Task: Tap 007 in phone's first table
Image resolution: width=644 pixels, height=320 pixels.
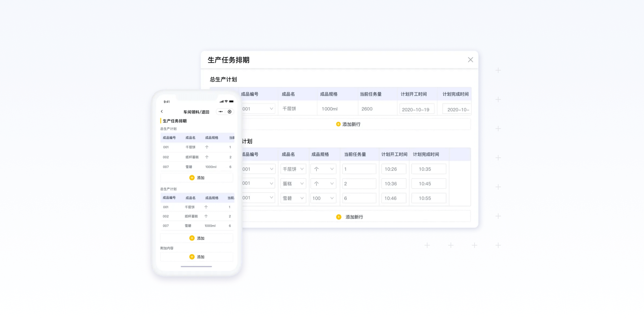Action: [166, 167]
